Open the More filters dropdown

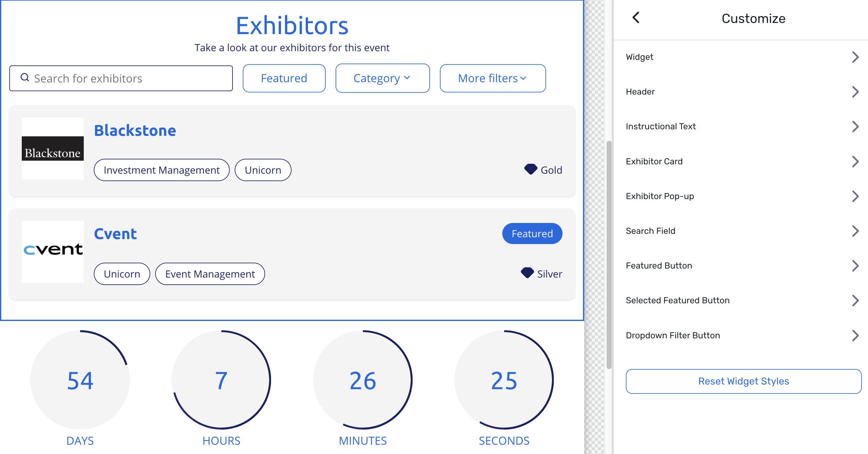coord(493,78)
